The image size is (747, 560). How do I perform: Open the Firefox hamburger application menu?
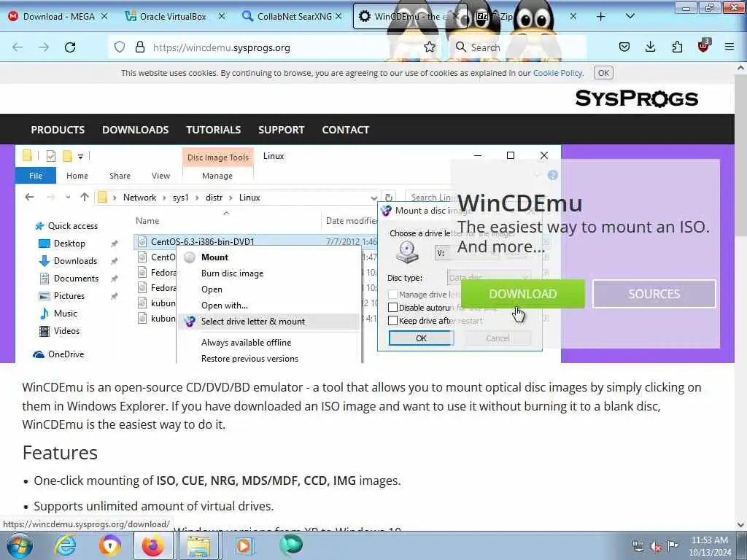click(x=729, y=47)
